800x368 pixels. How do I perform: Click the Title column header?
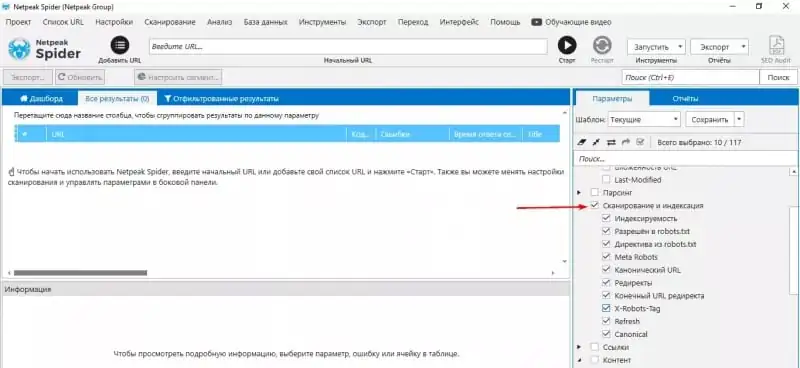coord(541,134)
